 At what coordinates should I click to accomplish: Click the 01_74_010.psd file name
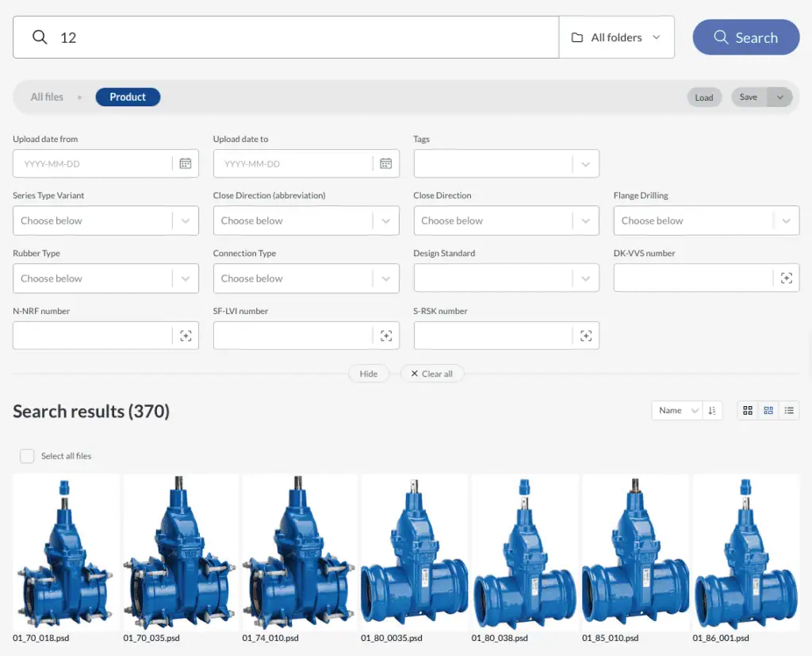click(x=270, y=638)
